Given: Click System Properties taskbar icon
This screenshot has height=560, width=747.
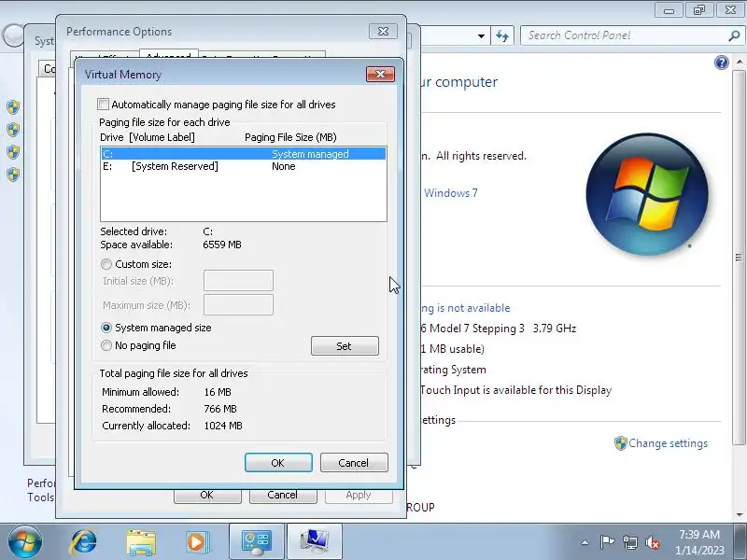Looking at the screenshot, I should click(315, 542).
